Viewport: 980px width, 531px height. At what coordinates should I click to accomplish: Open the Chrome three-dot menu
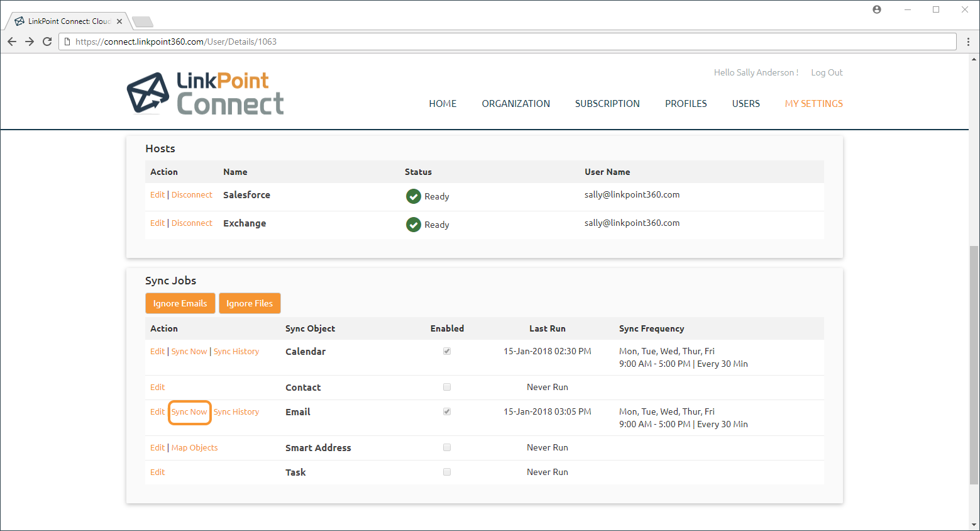click(968, 42)
